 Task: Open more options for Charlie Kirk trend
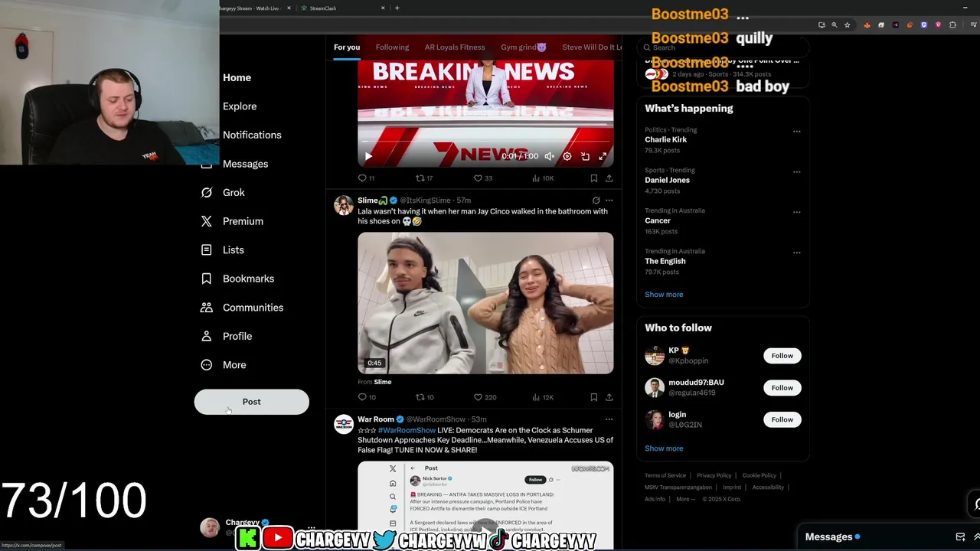click(x=797, y=132)
